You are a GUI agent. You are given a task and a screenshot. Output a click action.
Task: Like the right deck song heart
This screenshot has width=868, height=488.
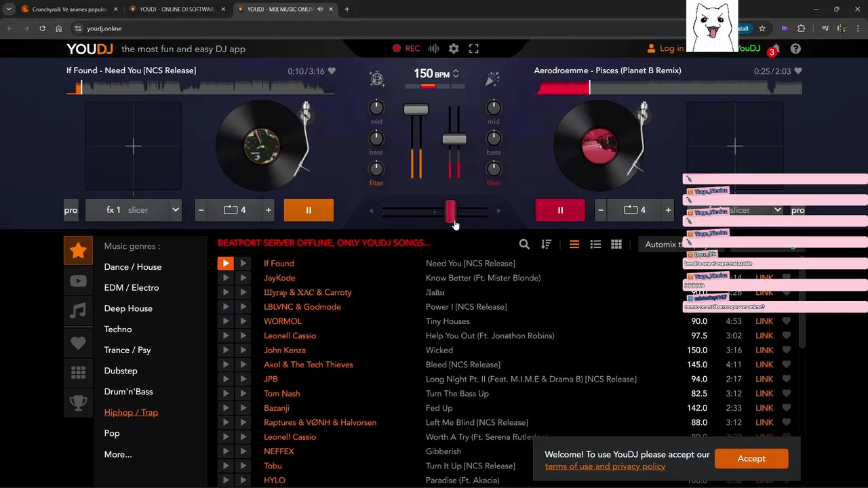(798, 71)
